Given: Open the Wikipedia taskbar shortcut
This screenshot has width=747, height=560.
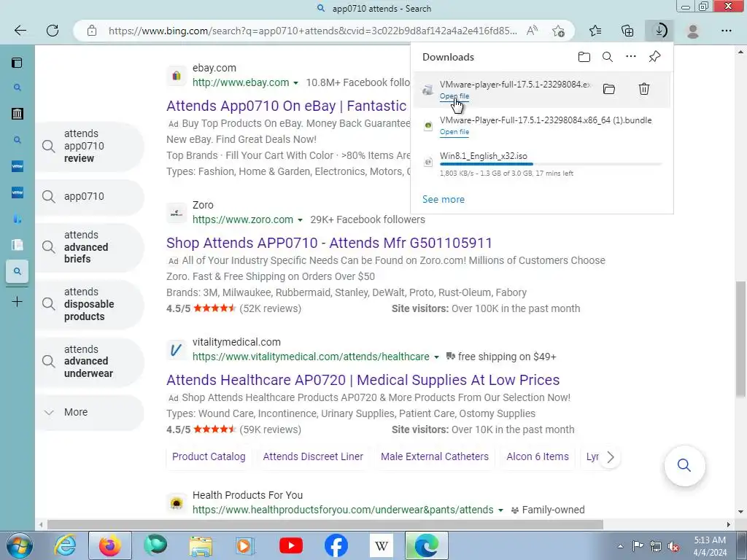Looking at the screenshot, I should (x=381, y=545).
